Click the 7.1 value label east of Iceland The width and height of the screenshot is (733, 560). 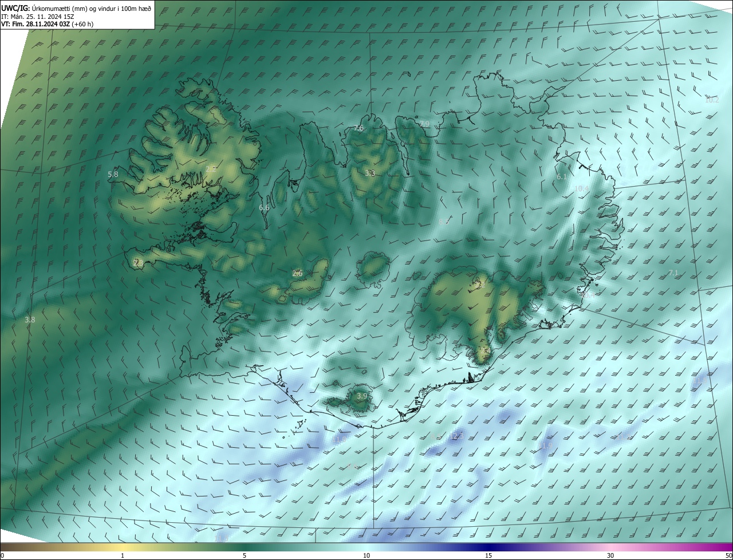click(x=673, y=273)
